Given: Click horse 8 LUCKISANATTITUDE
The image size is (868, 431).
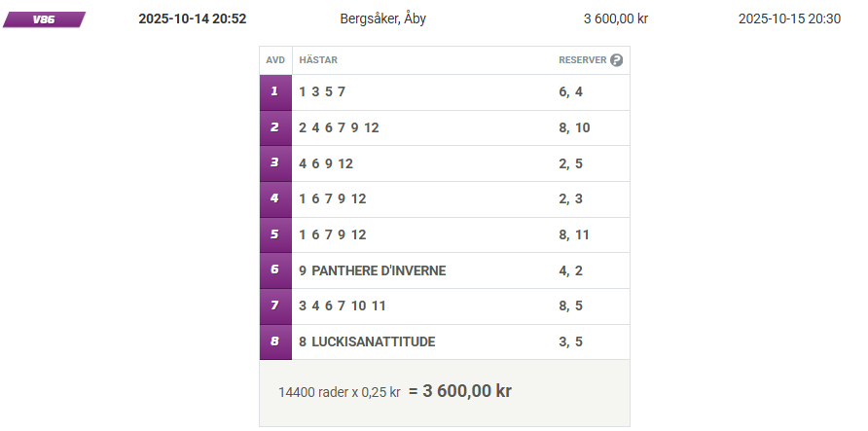Looking at the screenshot, I should pyautogui.click(x=367, y=341).
